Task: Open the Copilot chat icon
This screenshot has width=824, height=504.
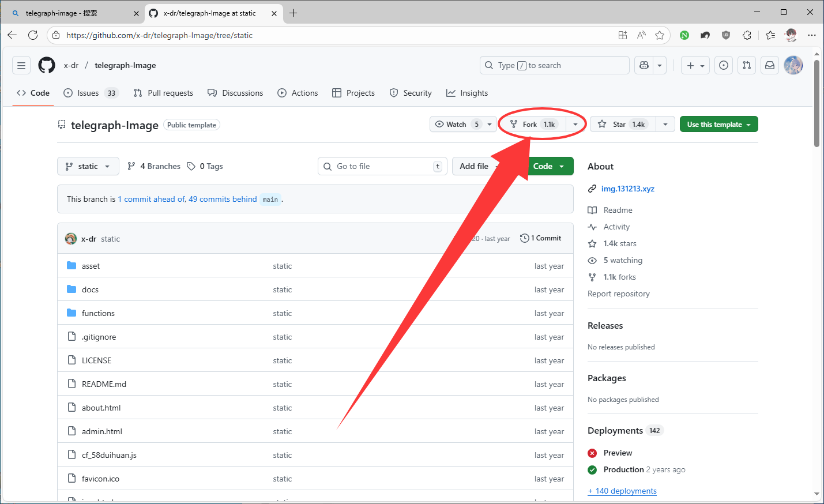Action: coord(644,65)
